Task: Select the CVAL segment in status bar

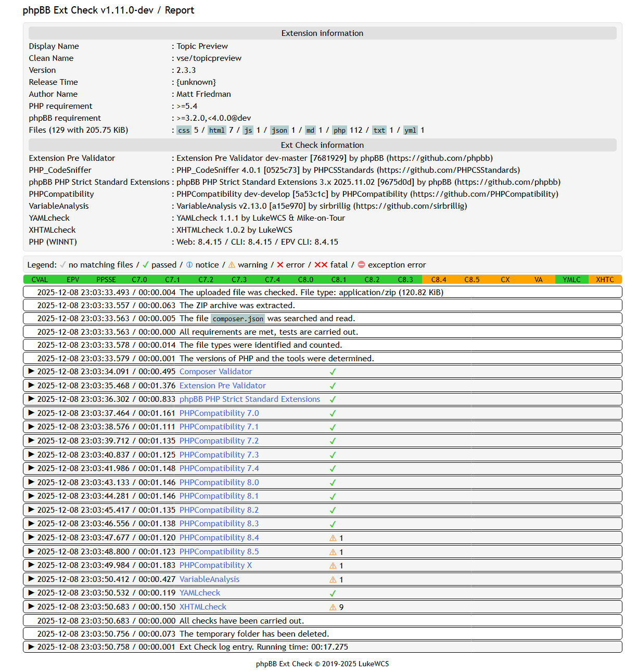Action: pyautogui.click(x=40, y=280)
